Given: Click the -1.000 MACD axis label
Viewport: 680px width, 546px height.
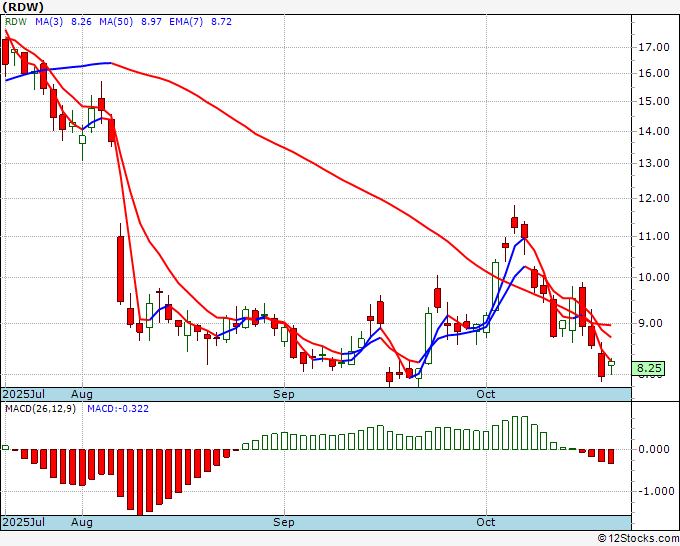Looking at the screenshot, I should click(656, 491).
